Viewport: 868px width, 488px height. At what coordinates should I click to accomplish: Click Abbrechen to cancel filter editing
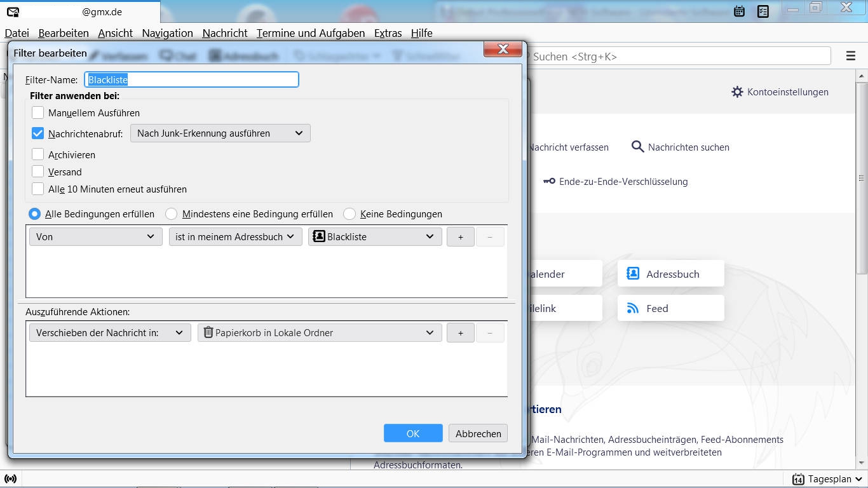[478, 433]
